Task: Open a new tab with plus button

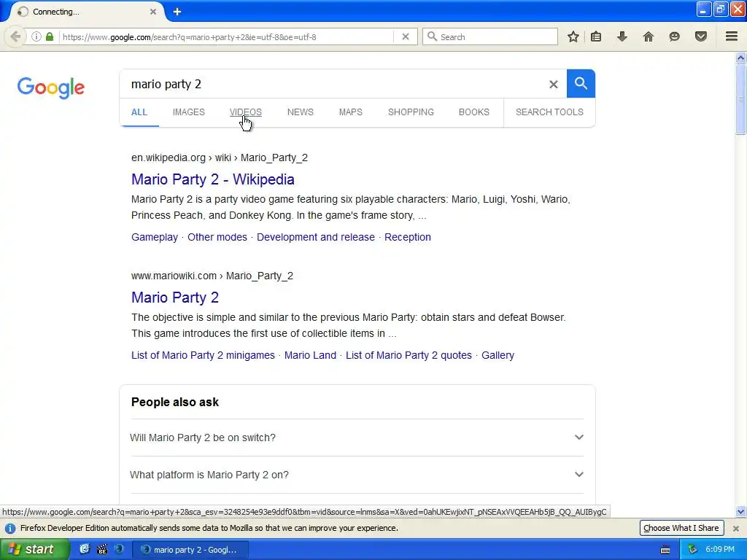Action: (x=177, y=12)
